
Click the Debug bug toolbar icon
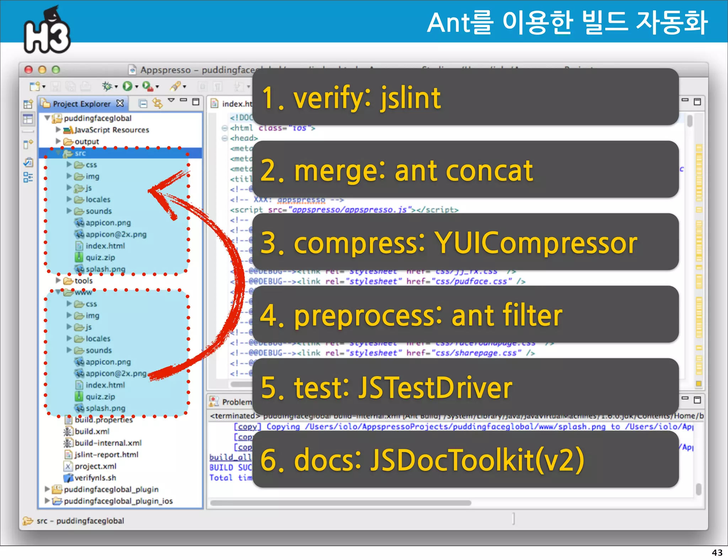coord(107,86)
